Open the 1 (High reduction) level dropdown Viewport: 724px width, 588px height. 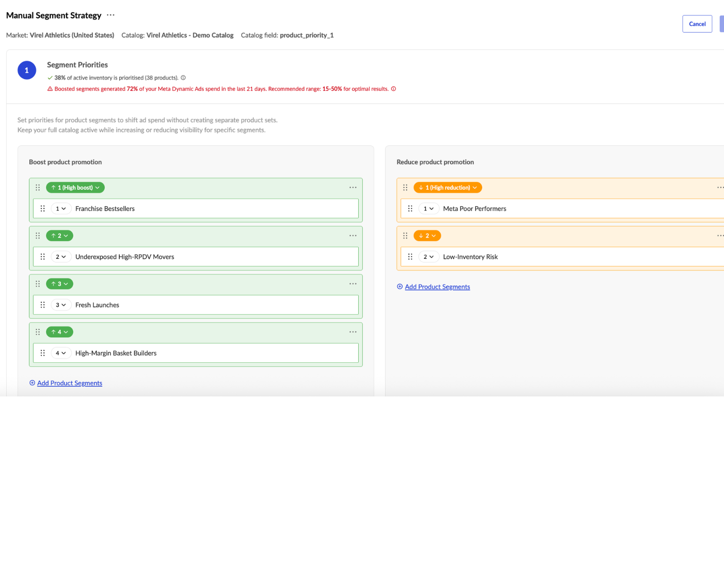coord(448,188)
